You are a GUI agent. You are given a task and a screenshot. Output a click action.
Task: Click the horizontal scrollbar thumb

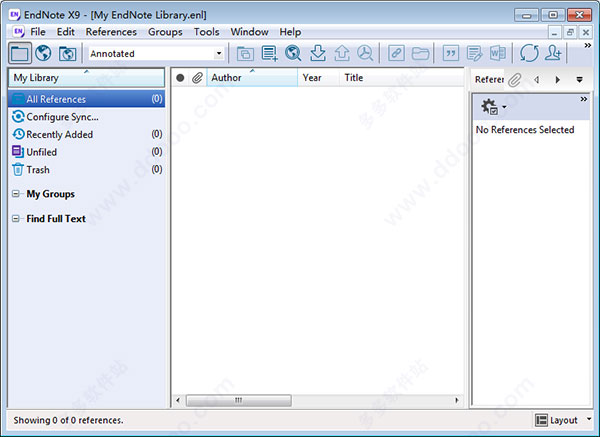click(x=239, y=400)
